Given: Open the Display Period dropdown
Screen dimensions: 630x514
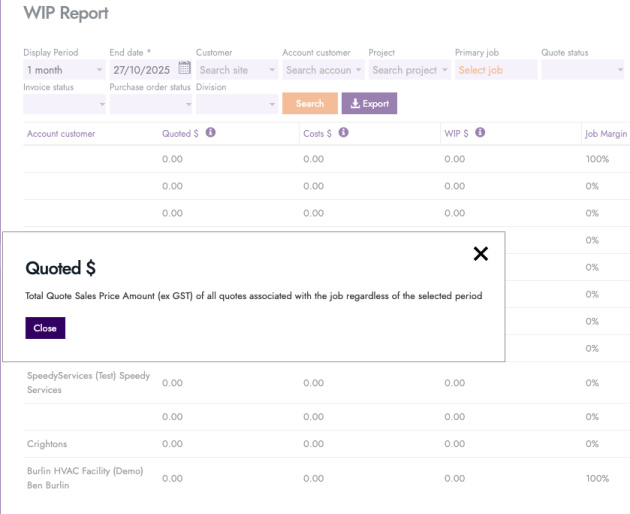Looking at the screenshot, I should (64, 70).
